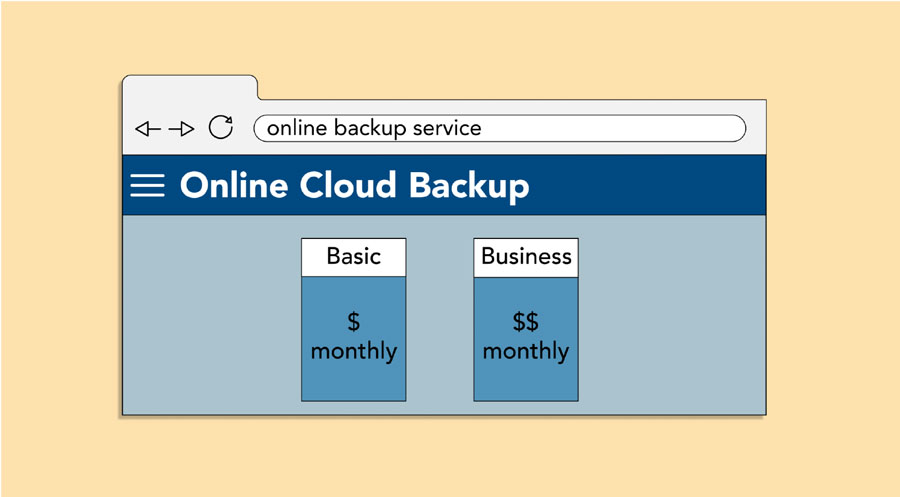Screen dimensions: 900x497
Task: Click the browser tab at top
Action: [x=190, y=89]
